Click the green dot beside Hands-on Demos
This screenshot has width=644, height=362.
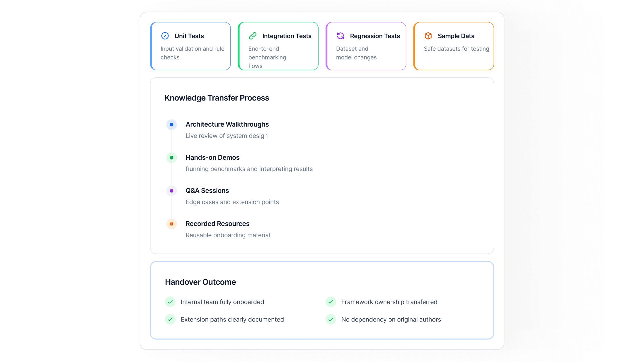click(172, 158)
